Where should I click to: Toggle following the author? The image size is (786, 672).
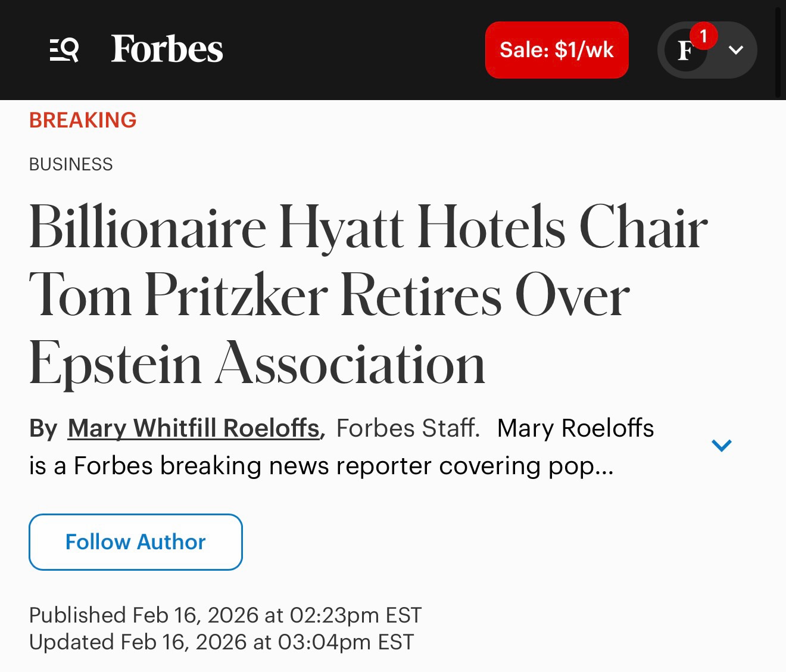[x=135, y=542]
